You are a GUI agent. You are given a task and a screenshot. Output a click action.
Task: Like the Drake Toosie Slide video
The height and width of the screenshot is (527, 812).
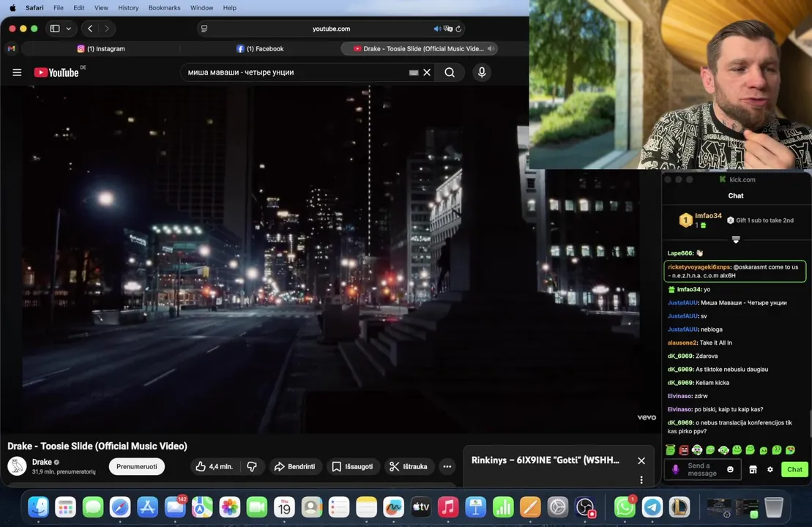click(x=215, y=466)
